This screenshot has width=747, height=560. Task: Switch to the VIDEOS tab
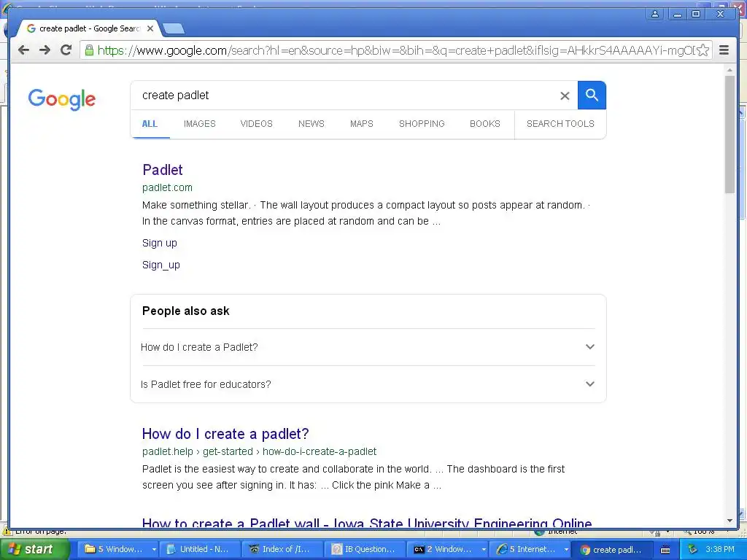pos(256,124)
